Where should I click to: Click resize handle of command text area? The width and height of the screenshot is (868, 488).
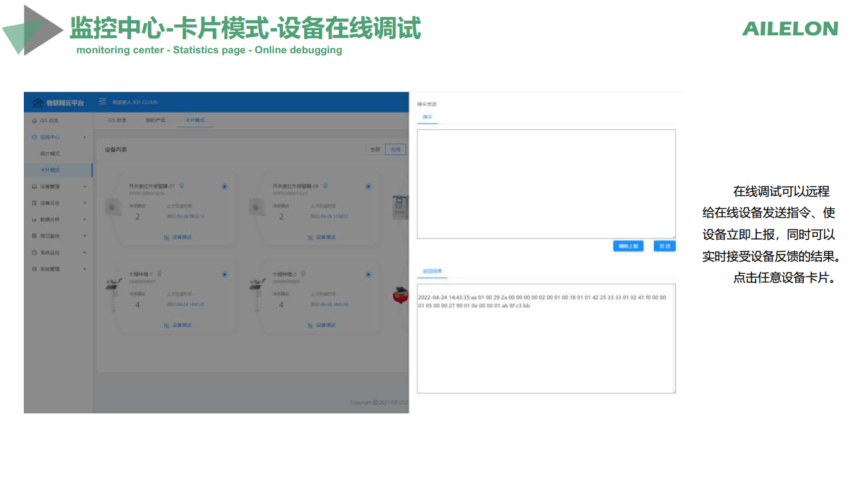pos(673,236)
